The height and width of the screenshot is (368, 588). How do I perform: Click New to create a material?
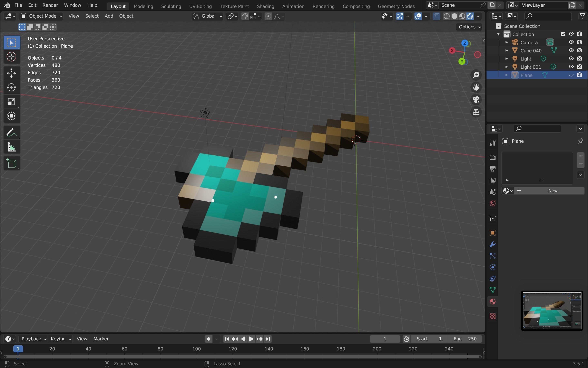click(549, 191)
